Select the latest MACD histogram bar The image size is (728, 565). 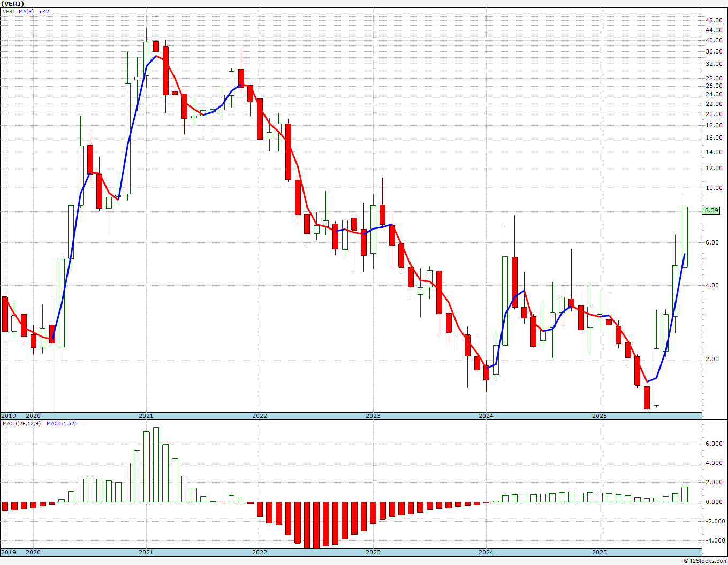[685, 494]
